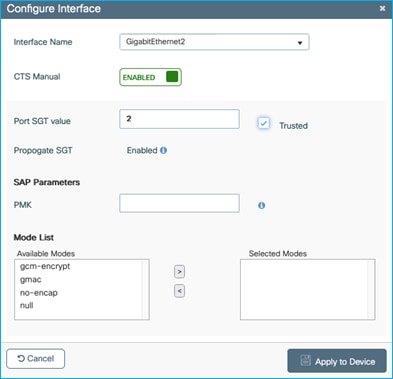Viewport: 393px width, 379px height.
Task: Uncheck the Trusted checkbox
Action: tap(264, 123)
